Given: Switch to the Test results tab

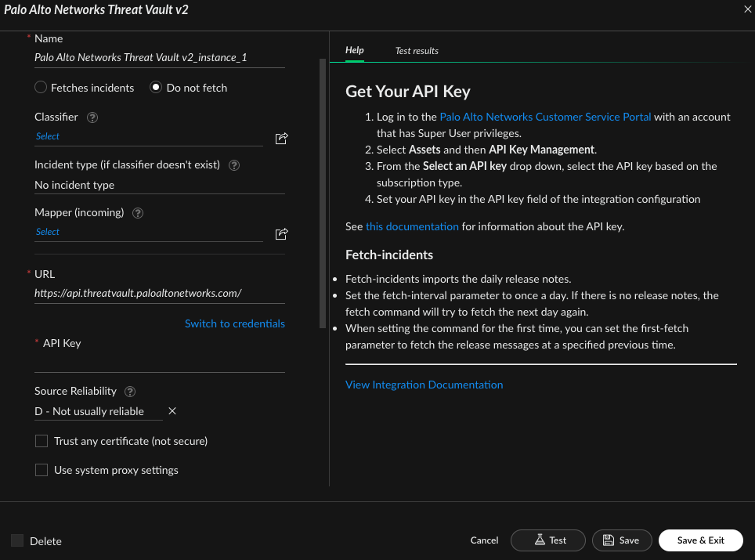Looking at the screenshot, I should [417, 51].
